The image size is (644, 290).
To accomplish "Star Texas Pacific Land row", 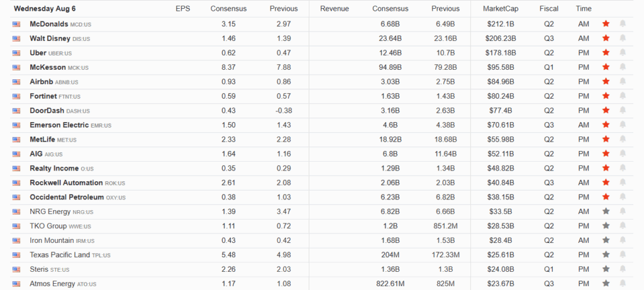I will pyautogui.click(x=606, y=255).
